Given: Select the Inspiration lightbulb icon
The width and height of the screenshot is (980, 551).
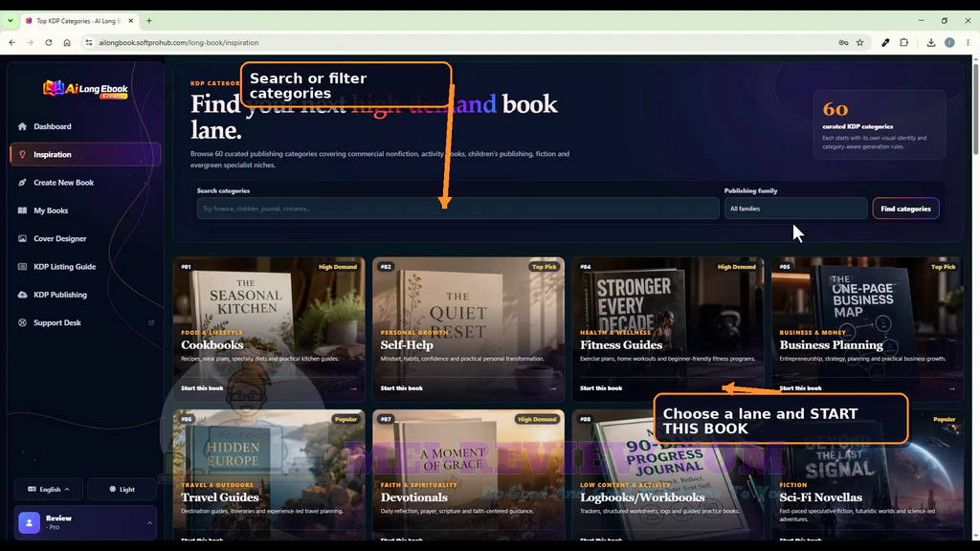Looking at the screenshot, I should tap(23, 154).
